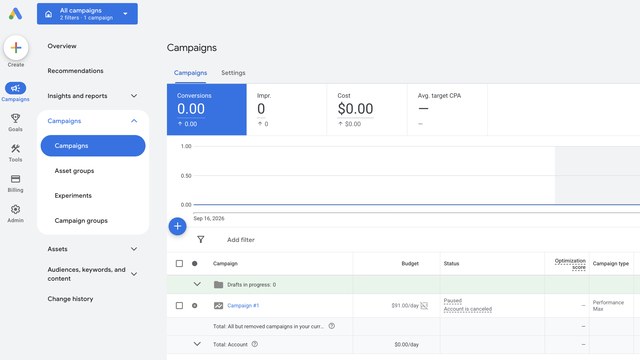640x360 pixels.
Task: Click the blue add campaign plus button
Action: (178, 226)
